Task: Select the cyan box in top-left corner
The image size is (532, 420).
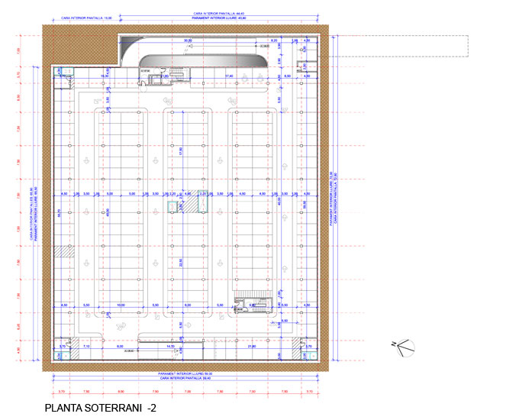Action: click(66, 72)
